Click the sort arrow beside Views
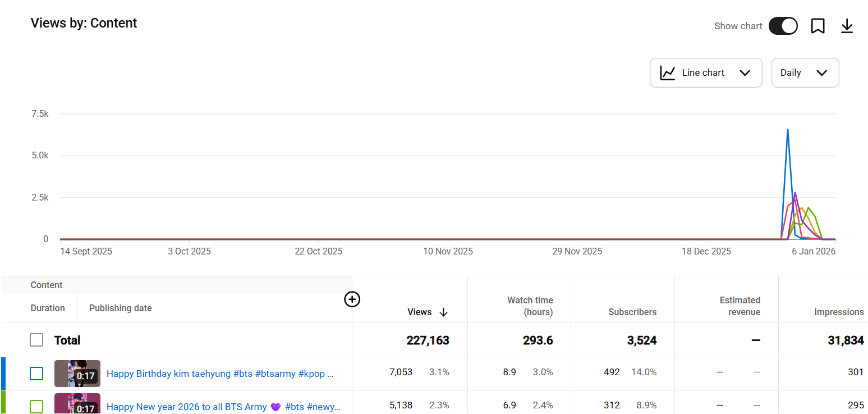This screenshot has height=414, width=868. [x=443, y=312]
